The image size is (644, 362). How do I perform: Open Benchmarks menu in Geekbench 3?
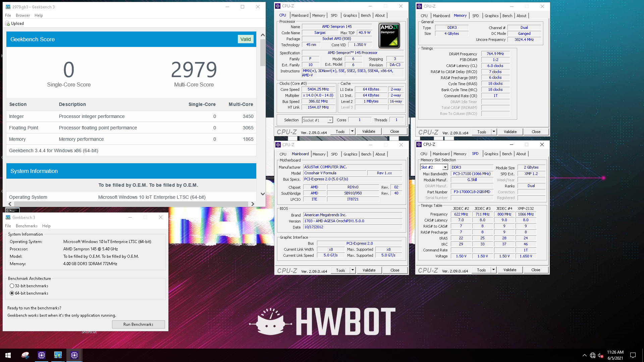coord(27,226)
